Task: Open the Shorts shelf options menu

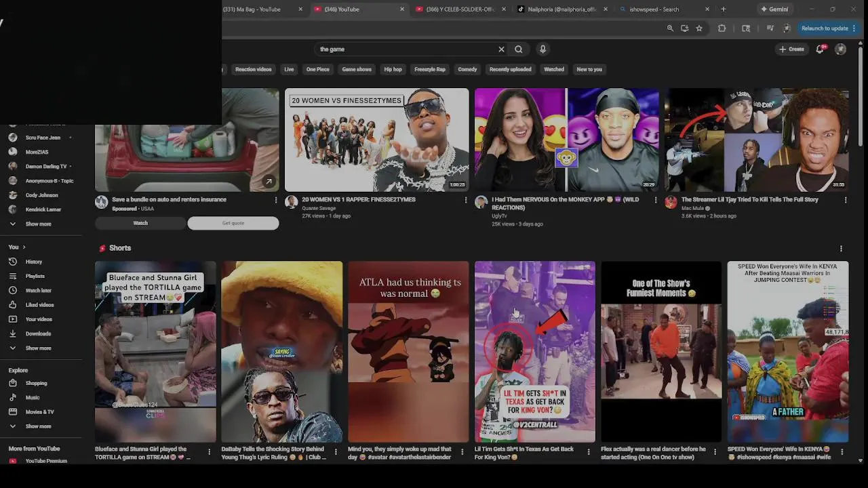Action: (x=841, y=248)
